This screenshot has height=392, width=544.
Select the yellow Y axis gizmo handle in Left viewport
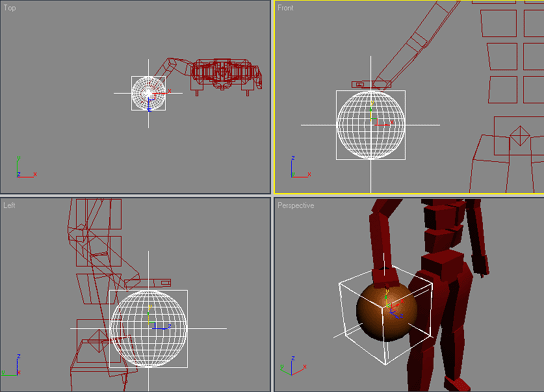(x=149, y=314)
